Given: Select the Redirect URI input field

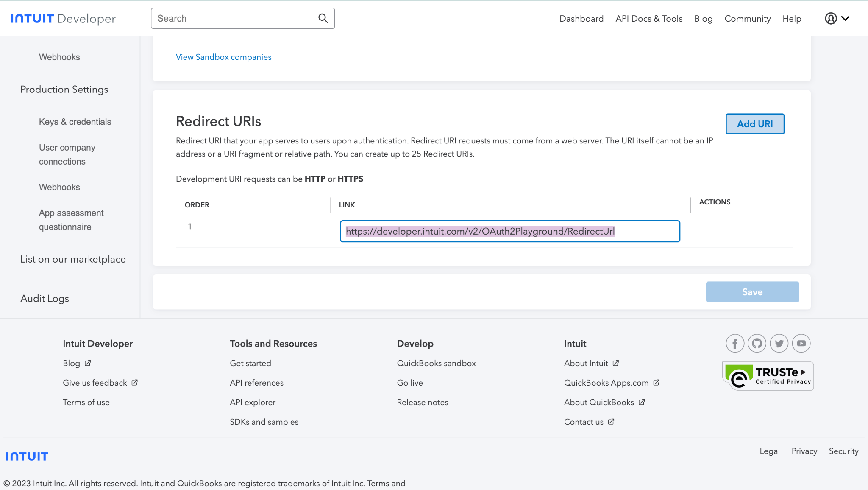Looking at the screenshot, I should [510, 231].
